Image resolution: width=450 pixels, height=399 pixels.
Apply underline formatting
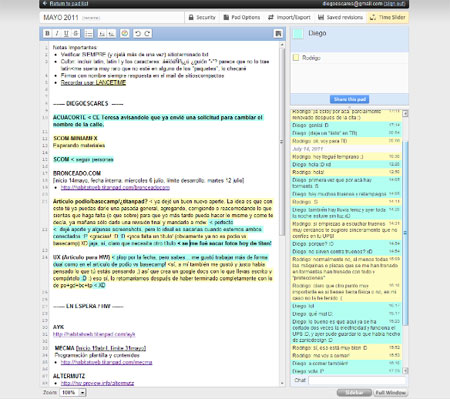click(66, 33)
